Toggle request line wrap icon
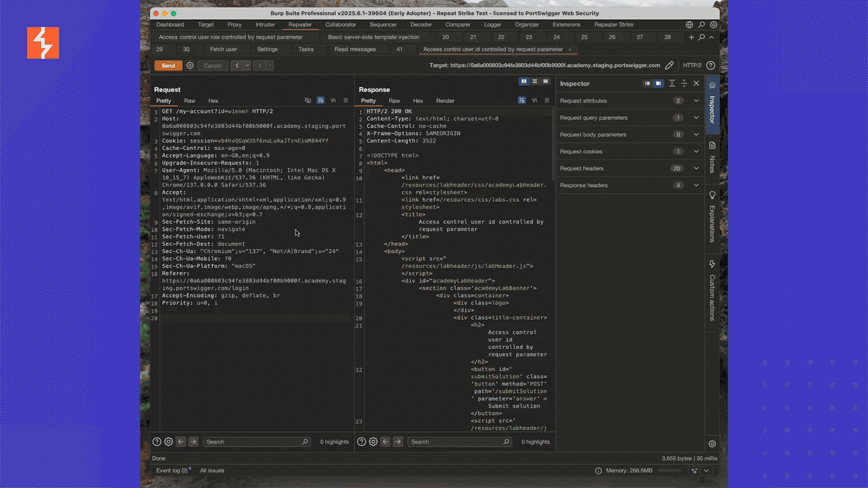The image size is (868, 488). pos(321,101)
